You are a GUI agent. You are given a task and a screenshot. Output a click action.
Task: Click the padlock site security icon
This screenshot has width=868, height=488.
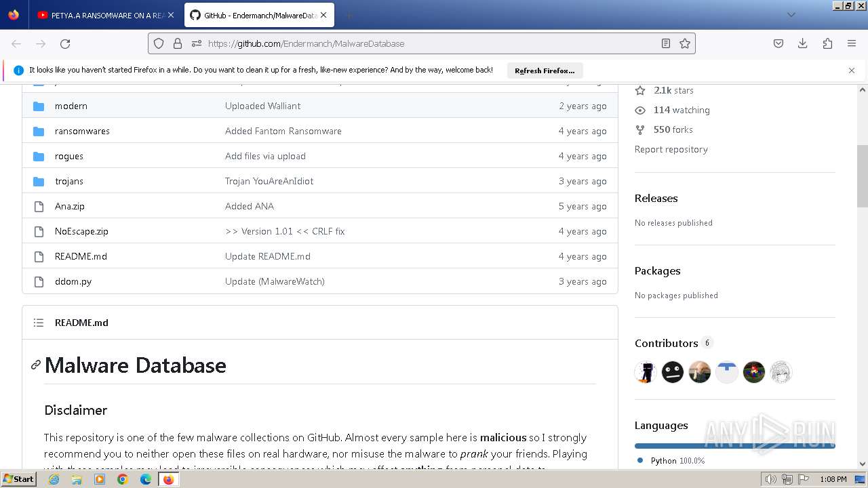pos(178,43)
